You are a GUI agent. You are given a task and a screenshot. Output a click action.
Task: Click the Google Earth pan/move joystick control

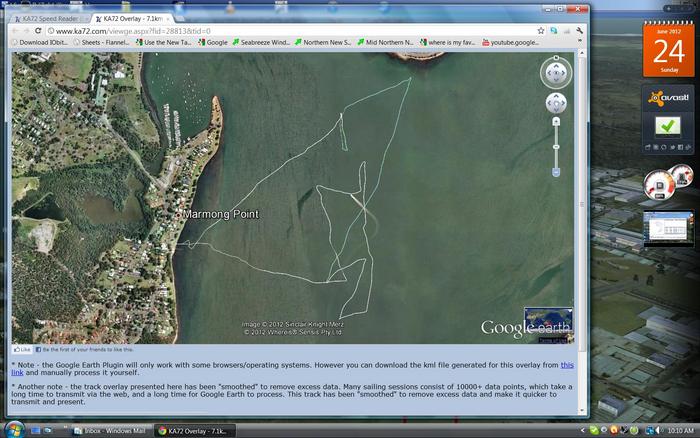(x=557, y=103)
